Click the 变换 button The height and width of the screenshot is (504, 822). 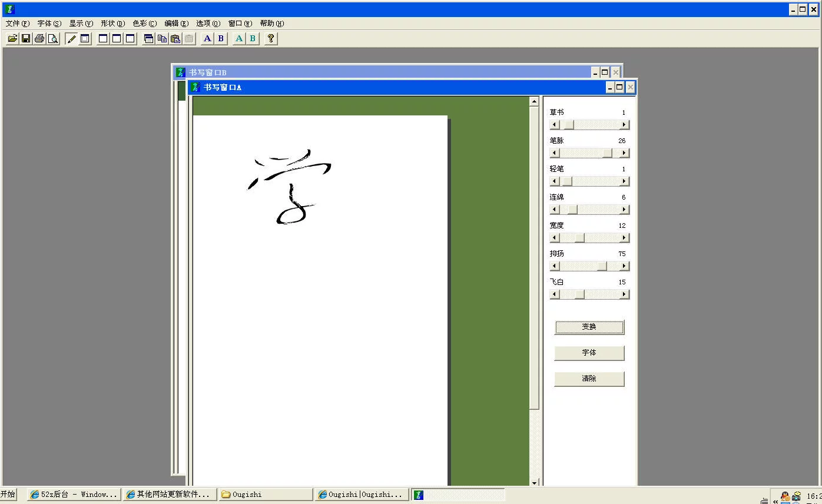click(x=589, y=327)
